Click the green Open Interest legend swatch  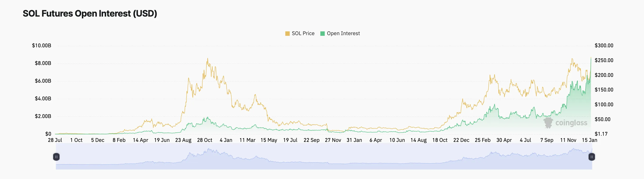(322, 34)
